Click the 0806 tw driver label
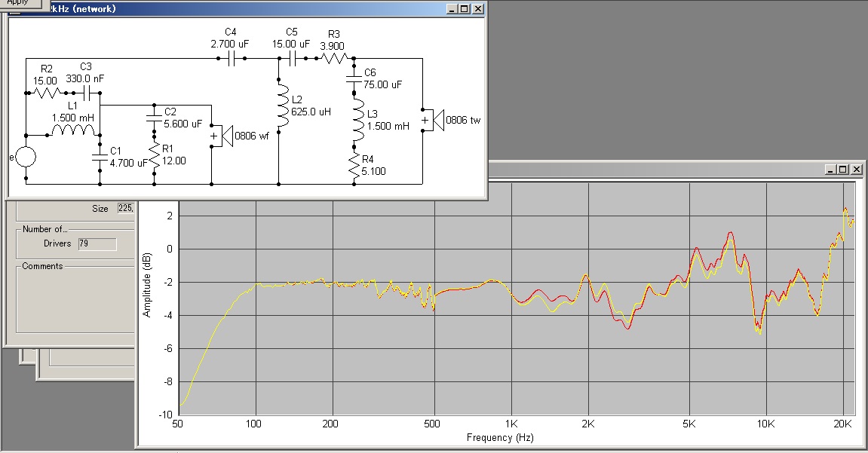The image size is (868, 453). (463, 120)
